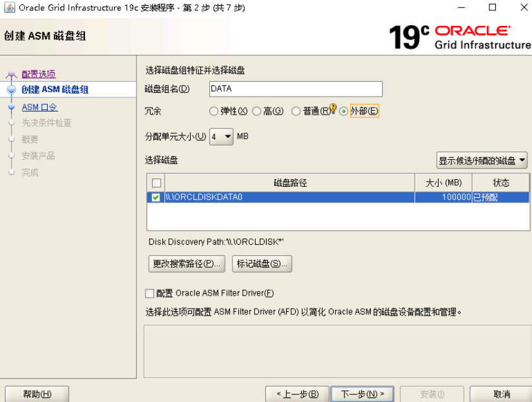The width and height of the screenshot is (532, 402).
Task: Minimize the installer window
Action: point(461,8)
